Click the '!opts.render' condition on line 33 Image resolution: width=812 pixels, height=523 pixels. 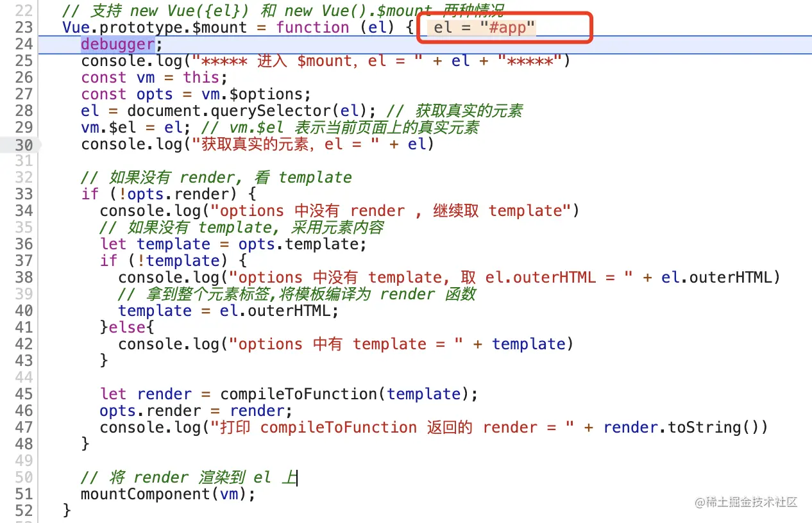[x=178, y=194]
